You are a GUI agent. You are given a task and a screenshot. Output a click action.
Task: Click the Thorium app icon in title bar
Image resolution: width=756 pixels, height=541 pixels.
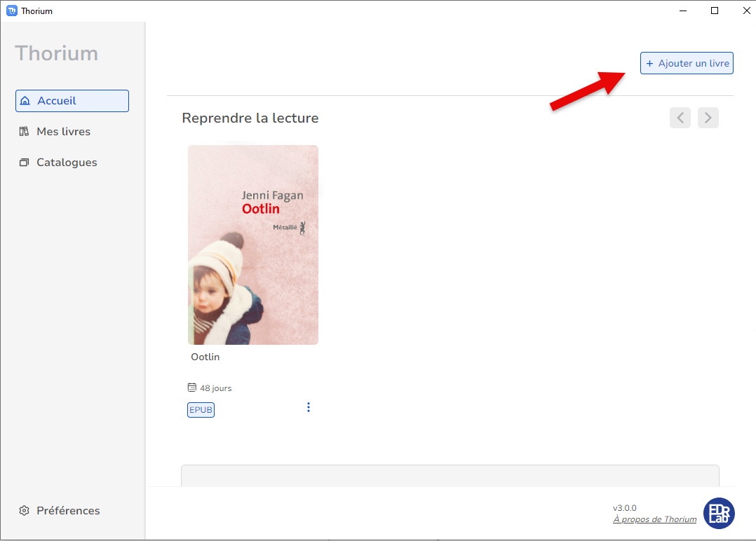tap(11, 11)
